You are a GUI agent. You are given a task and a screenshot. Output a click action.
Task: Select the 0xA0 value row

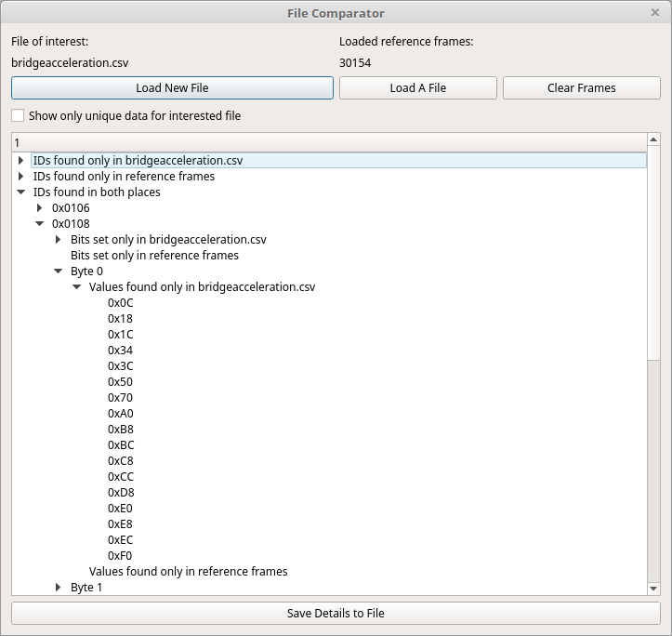tap(120, 414)
